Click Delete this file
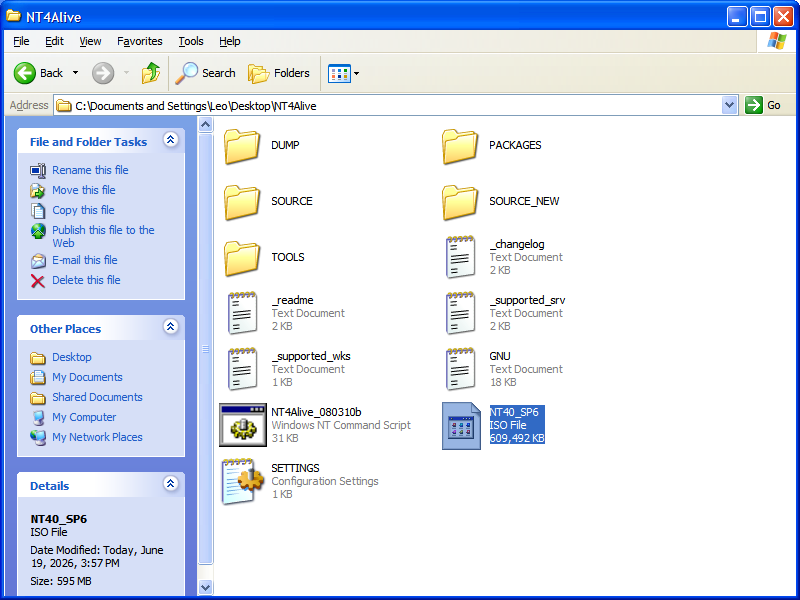The height and width of the screenshot is (600, 800). (86, 280)
